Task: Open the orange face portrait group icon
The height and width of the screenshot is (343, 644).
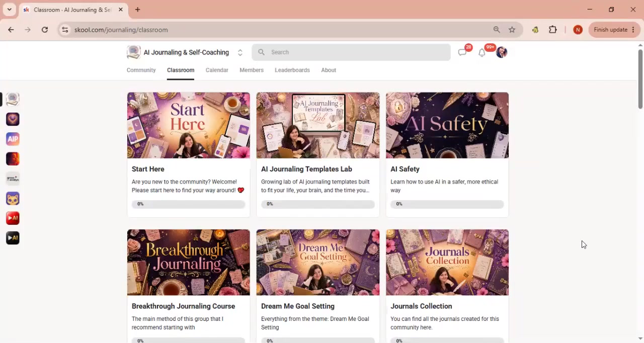Action: pos(13,159)
